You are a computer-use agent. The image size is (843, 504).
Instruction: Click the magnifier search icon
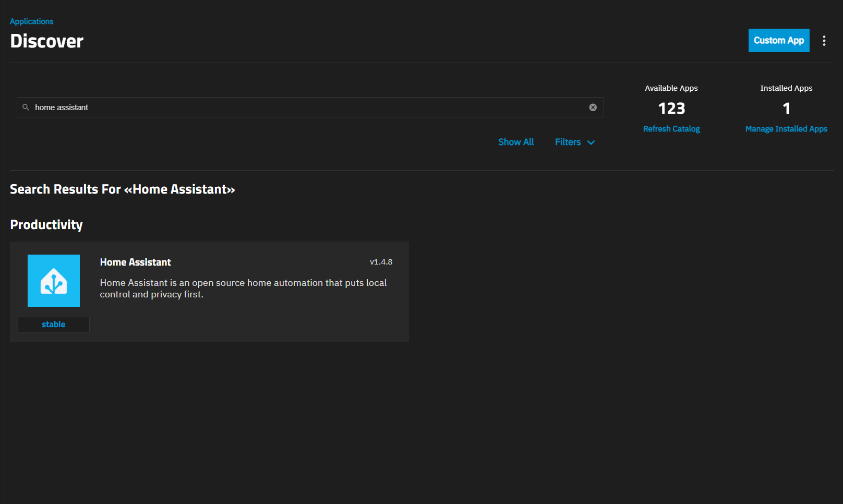[26, 107]
